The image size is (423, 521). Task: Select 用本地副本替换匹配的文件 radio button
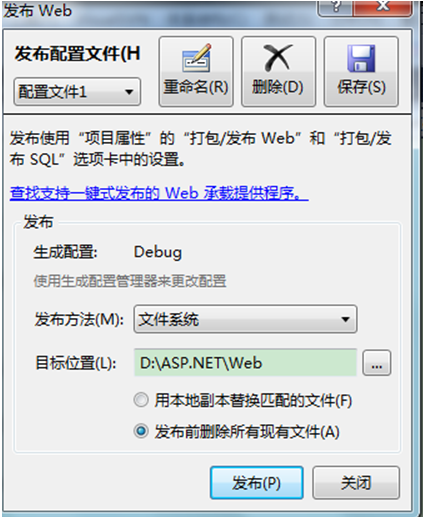141,400
